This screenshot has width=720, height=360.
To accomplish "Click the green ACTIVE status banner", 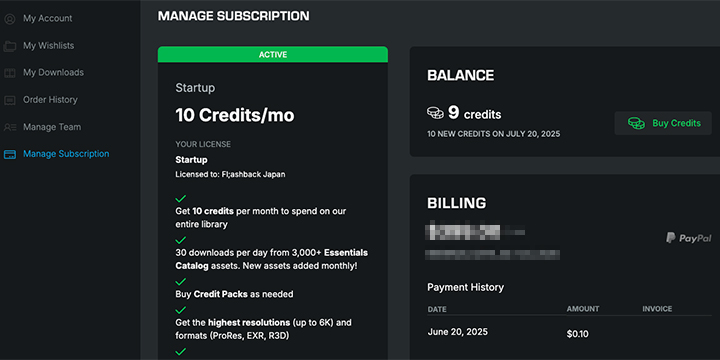I will 273,55.
